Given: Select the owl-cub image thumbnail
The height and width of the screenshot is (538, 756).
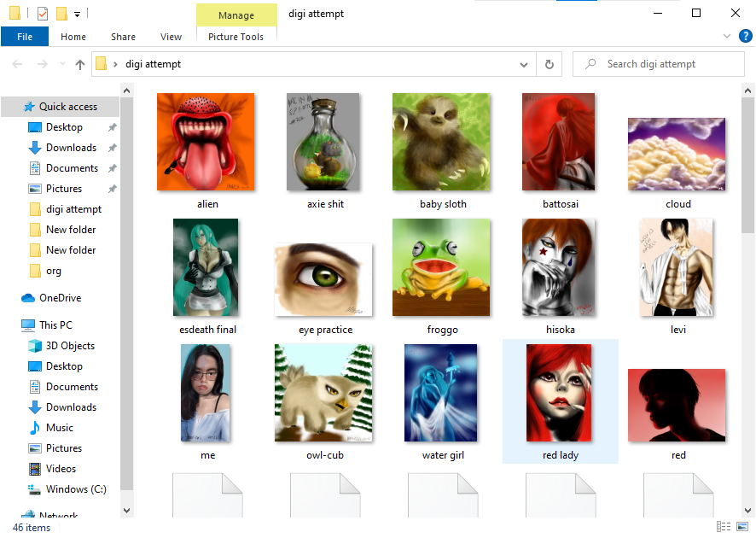Looking at the screenshot, I should point(323,393).
